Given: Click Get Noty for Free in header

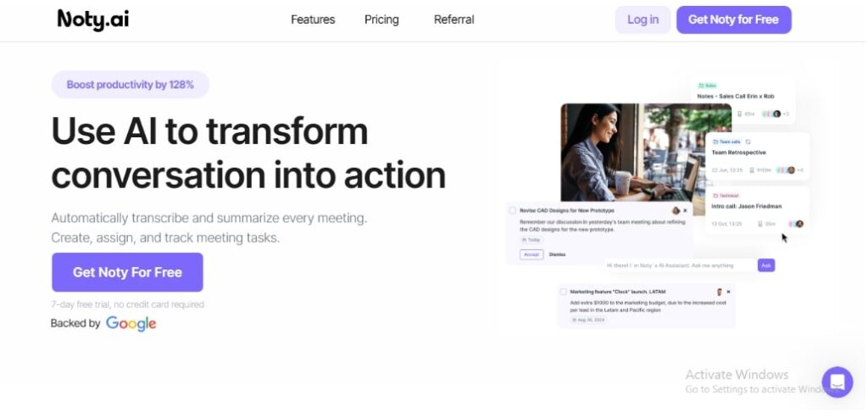Looking at the screenshot, I should 733,20.
